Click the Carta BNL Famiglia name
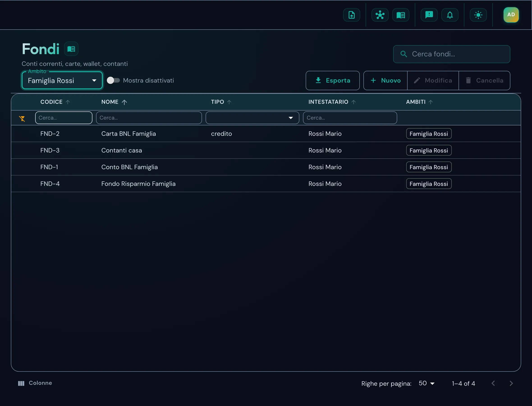The height and width of the screenshot is (406, 532). pyautogui.click(x=128, y=134)
